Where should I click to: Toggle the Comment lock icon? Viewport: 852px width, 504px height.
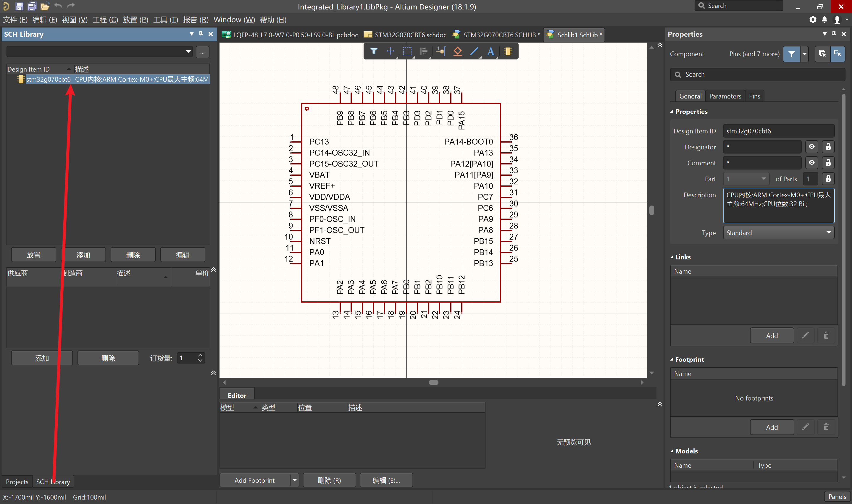tap(828, 163)
